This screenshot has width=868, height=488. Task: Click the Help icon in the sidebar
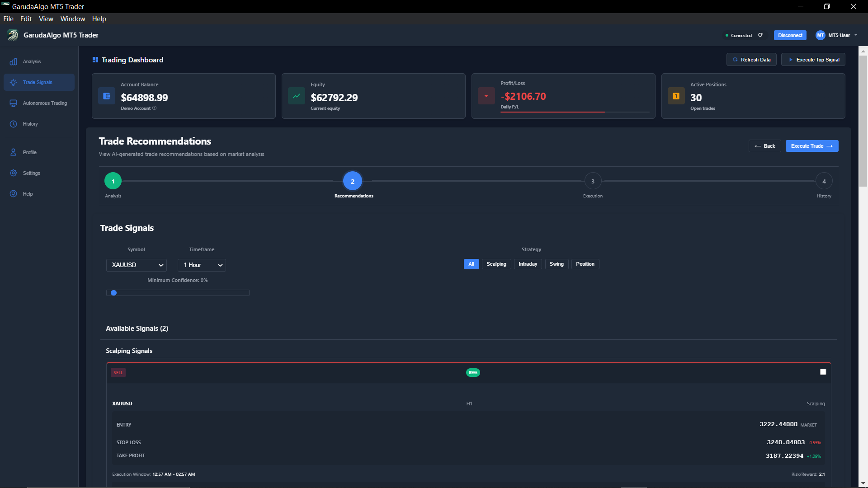tap(13, 194)
